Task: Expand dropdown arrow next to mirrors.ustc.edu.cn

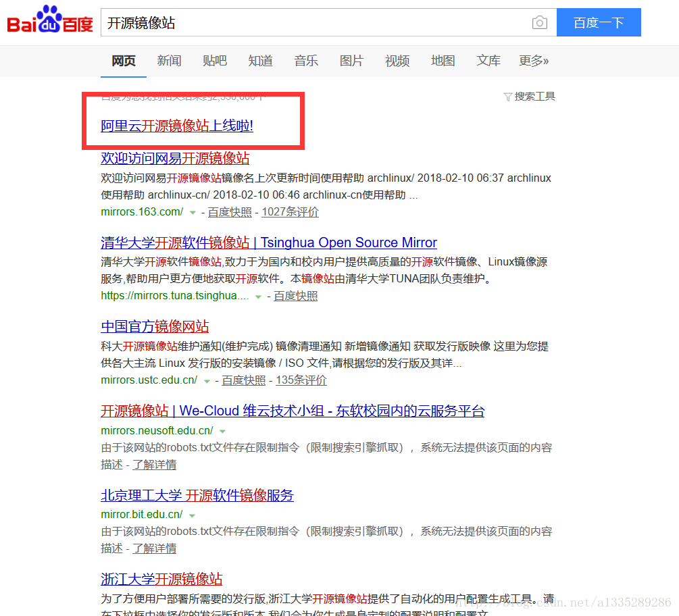Action: click(x=207, y=381)
